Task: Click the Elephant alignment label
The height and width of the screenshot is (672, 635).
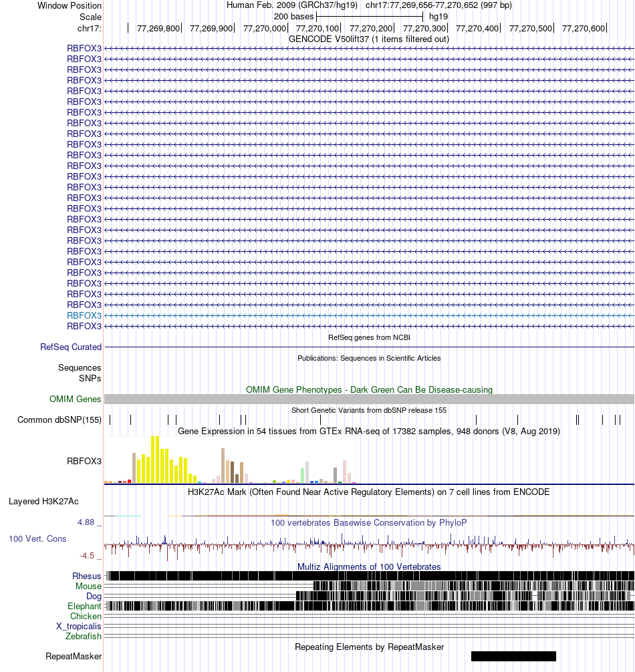Action: (x=84, y=607)
